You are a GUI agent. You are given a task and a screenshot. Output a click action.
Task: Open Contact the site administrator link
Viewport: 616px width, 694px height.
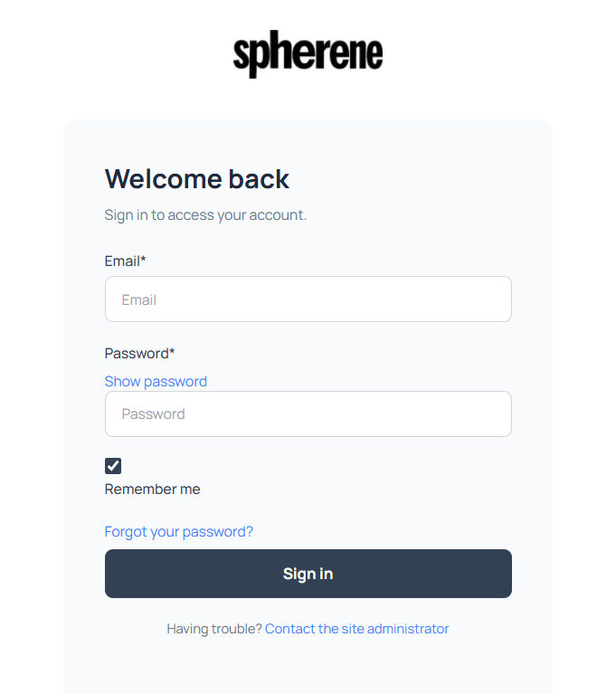[356, 629]
